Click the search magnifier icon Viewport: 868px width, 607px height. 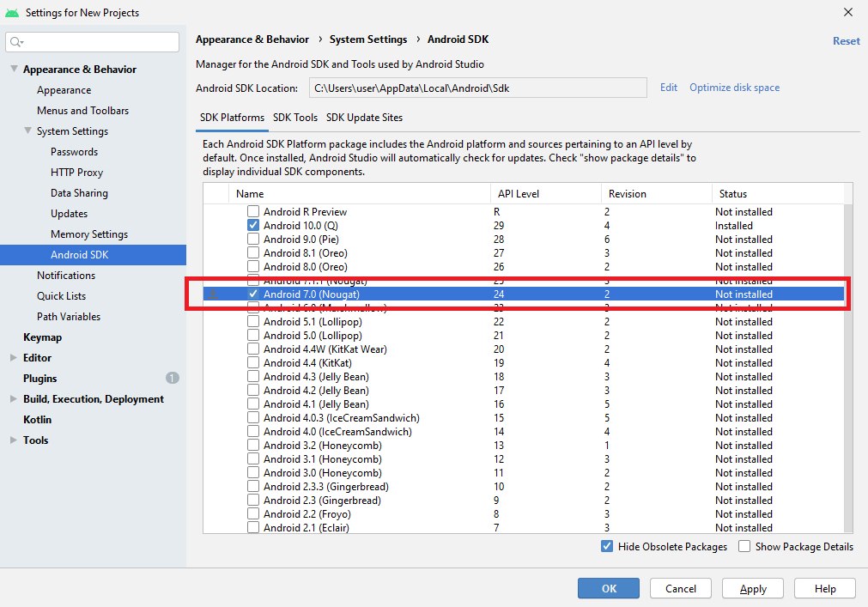[x=16, y=42]
